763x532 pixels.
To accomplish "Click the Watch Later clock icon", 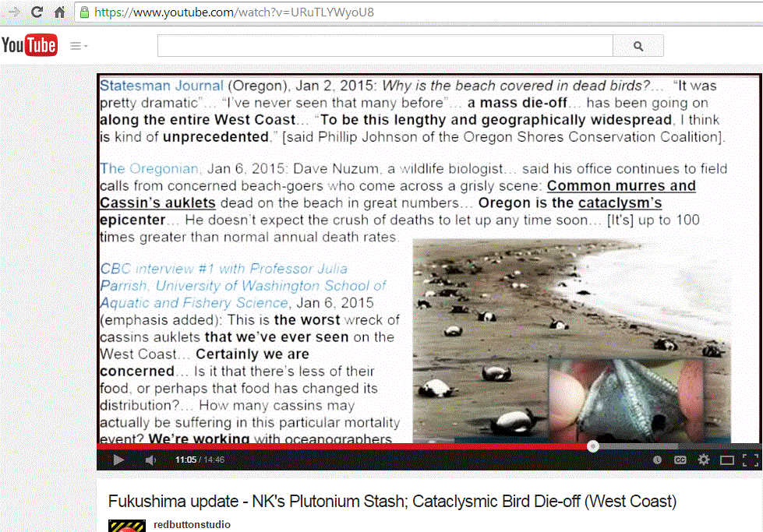I will point(657,460).
